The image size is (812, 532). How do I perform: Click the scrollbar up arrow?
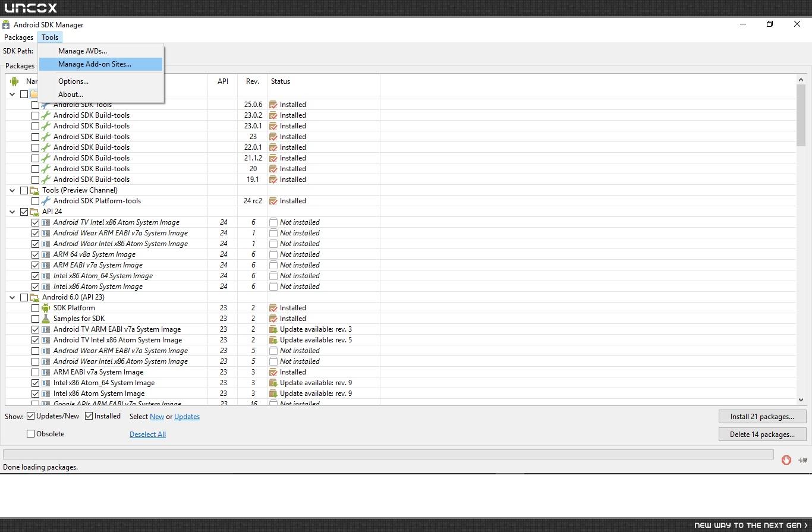point(801,80)
